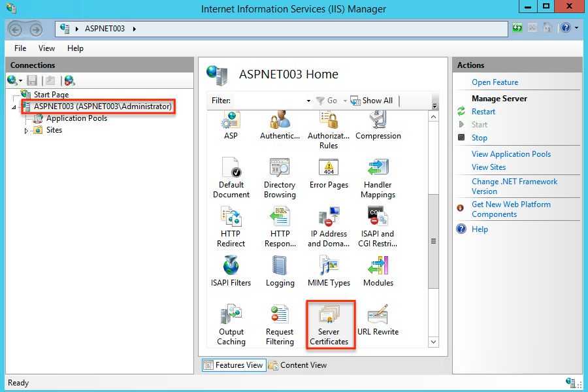Open the Help menu
588x392 pixels.
point(75,48)
